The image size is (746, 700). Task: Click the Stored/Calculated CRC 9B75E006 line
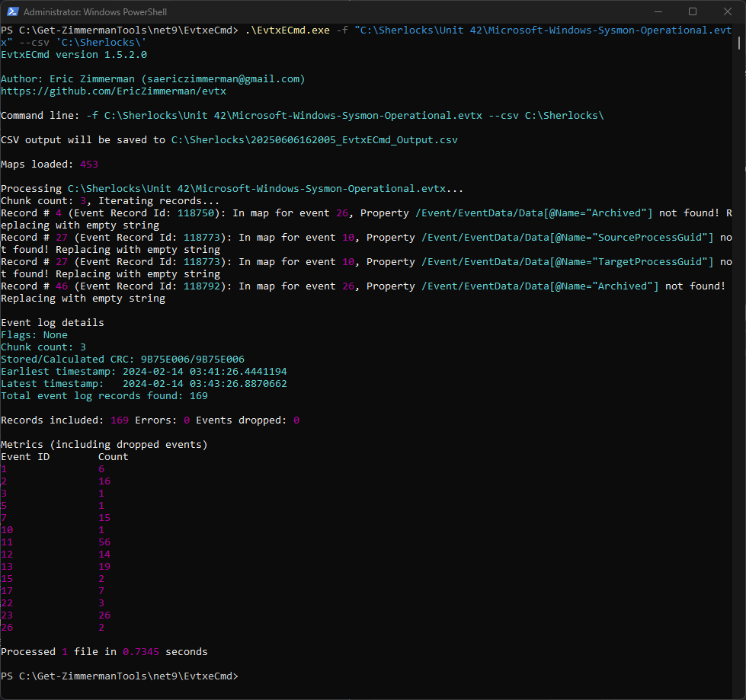click(x=123, y=359)
